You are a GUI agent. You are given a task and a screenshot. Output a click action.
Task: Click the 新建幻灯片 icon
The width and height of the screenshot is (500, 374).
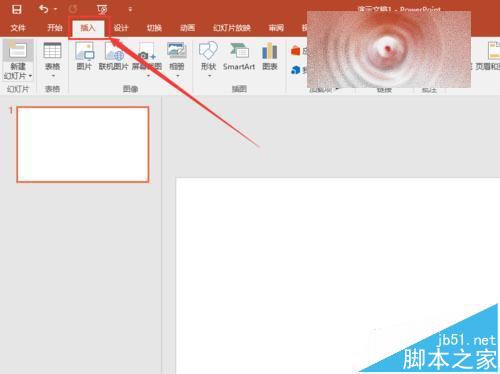(18, 50)
